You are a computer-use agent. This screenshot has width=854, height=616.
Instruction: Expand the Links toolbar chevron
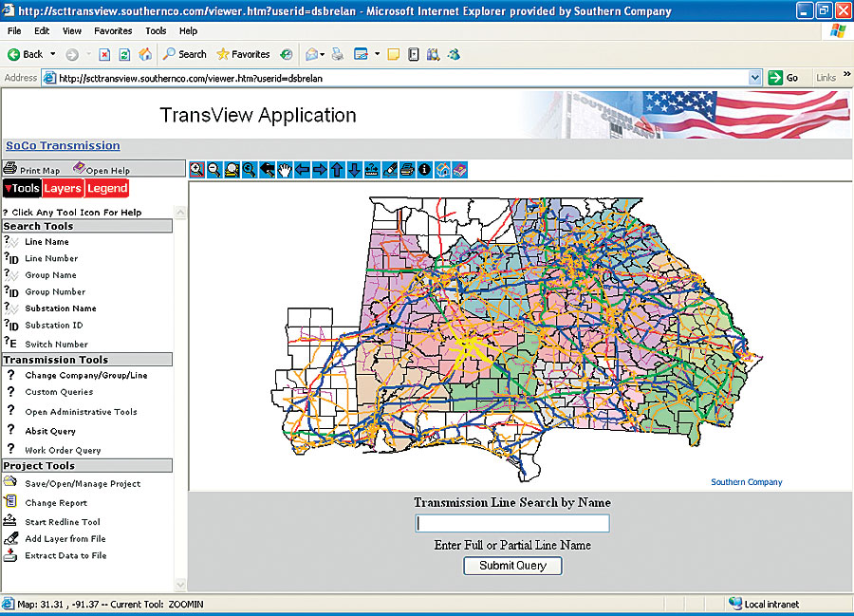pyautogui.click(x=847, y=75)
